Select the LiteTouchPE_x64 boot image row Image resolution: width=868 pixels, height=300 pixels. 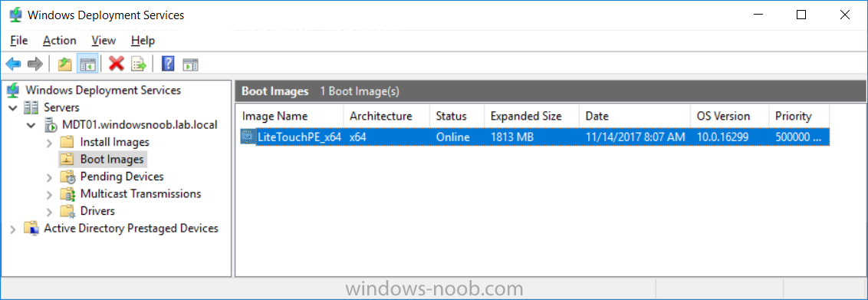click(x=534, y=137)
